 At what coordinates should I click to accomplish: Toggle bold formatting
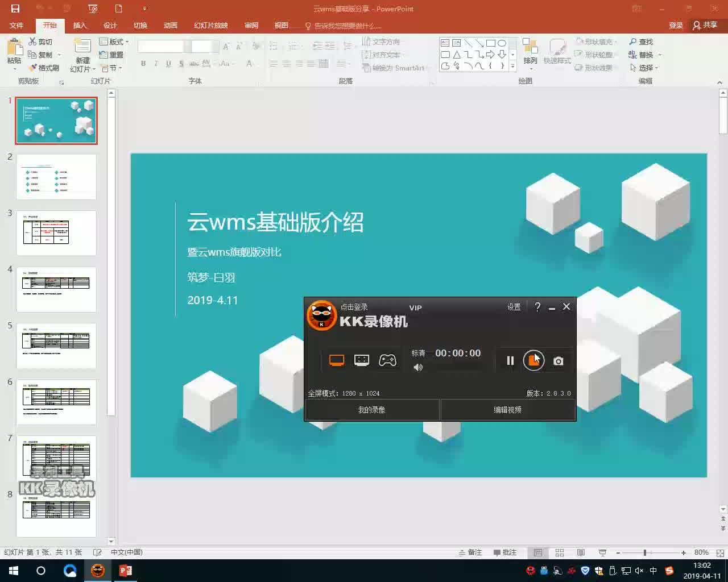coord(143,64)
